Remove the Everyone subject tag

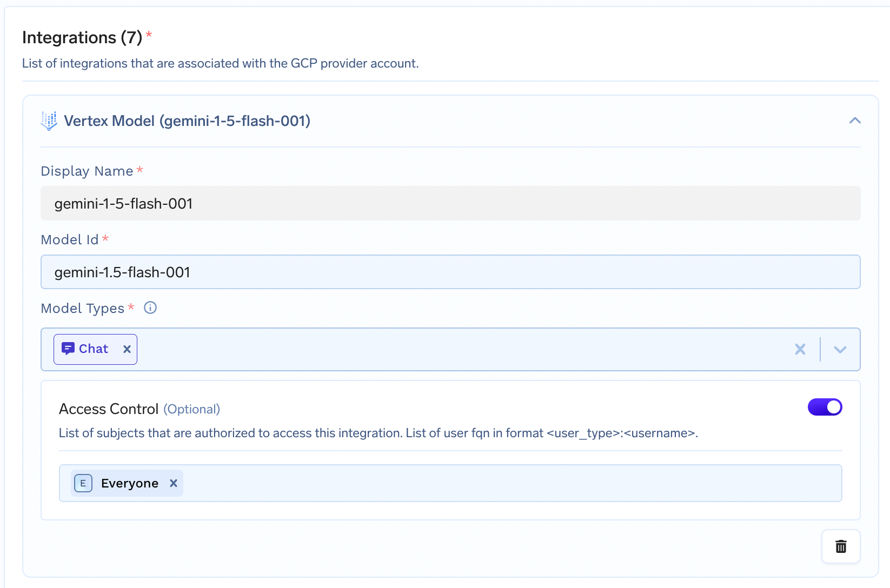pos(174,483)
